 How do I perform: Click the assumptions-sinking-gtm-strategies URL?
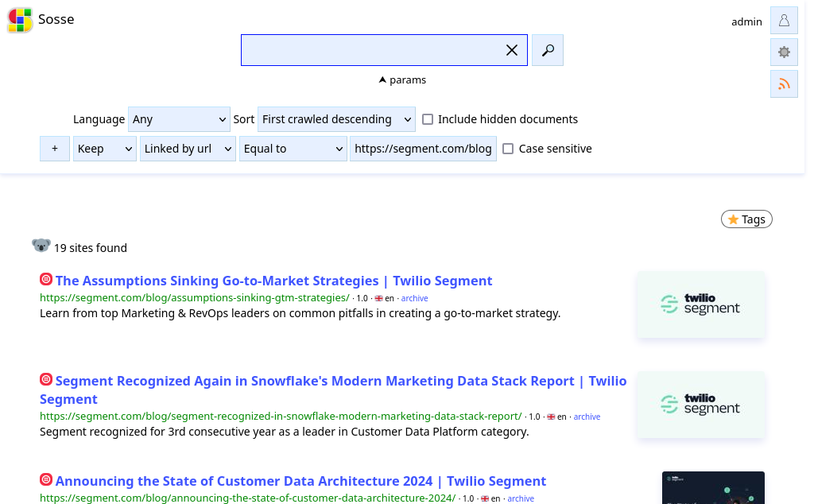pyautogui.click(x=195, y=298)
